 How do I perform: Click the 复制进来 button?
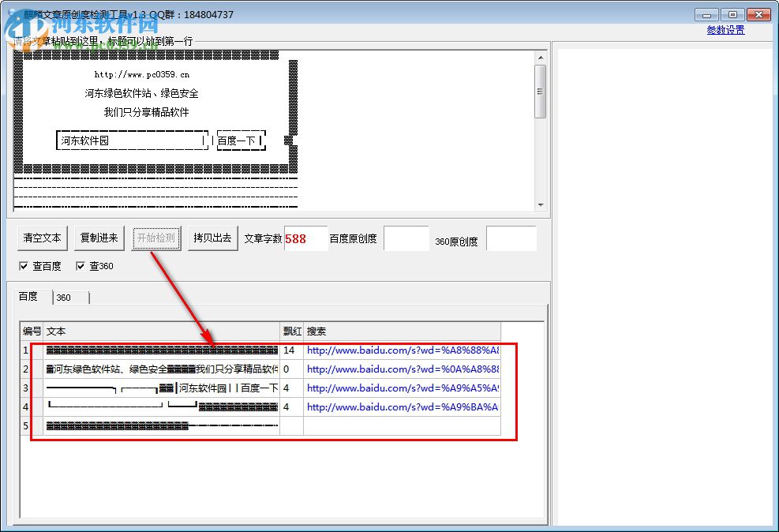click(99, 238)
